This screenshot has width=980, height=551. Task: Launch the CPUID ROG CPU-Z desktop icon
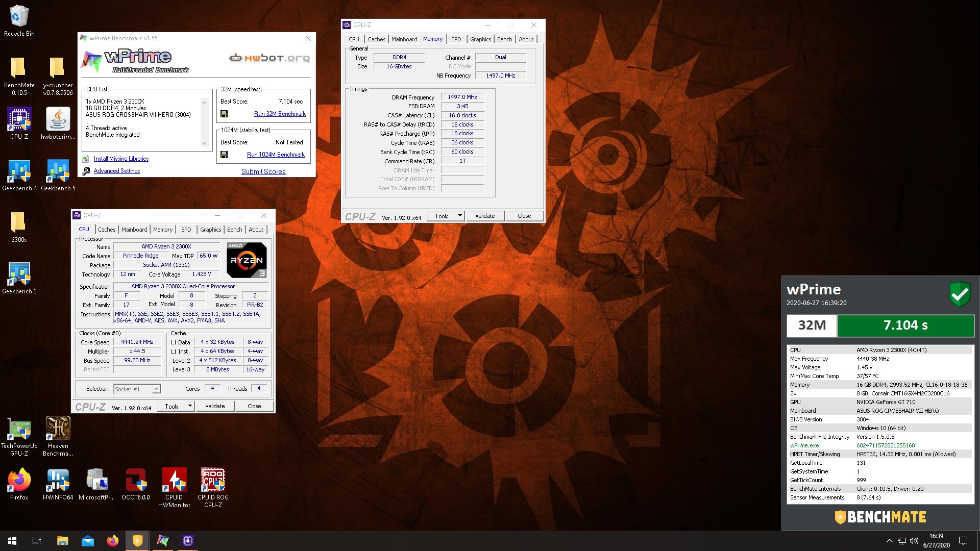(x=213, y=488)
